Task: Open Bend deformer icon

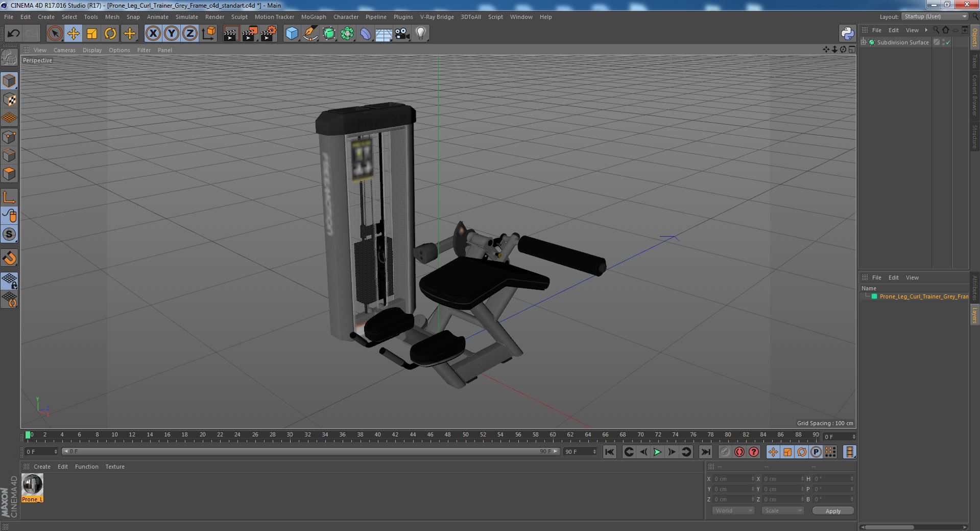Action: (x=366, y=34)
